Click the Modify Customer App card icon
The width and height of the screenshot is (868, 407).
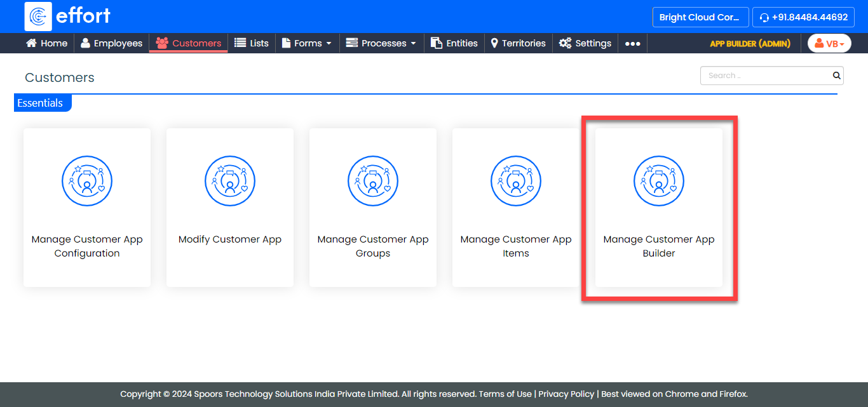click(230, 181)
